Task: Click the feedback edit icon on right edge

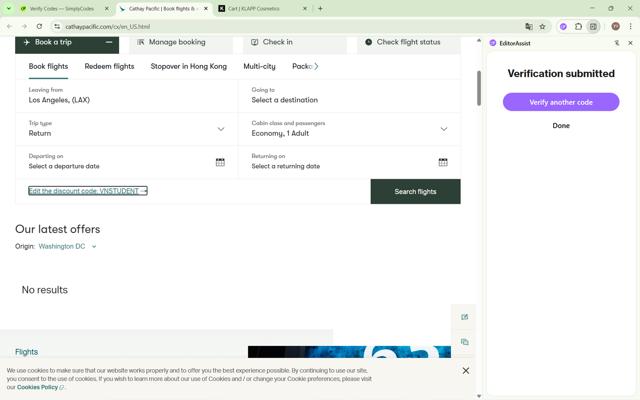Action: pyautogui.click(x=464, y=317)
